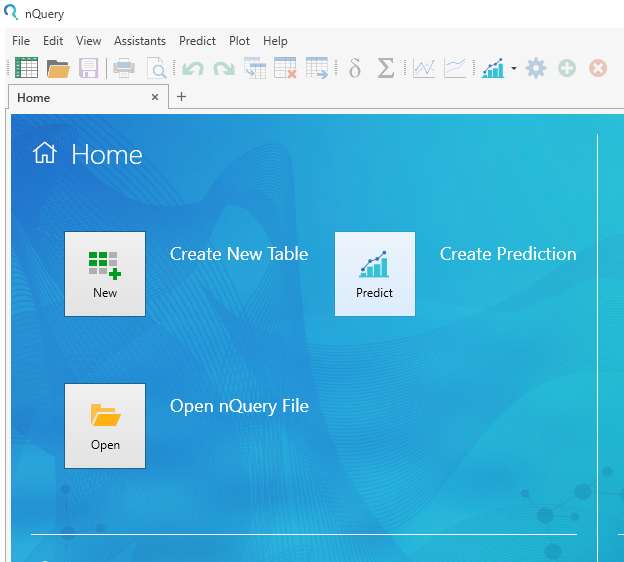The image size is (624, 562).
Task: Open the Assistants menu
Action: [x=140, y=41]
